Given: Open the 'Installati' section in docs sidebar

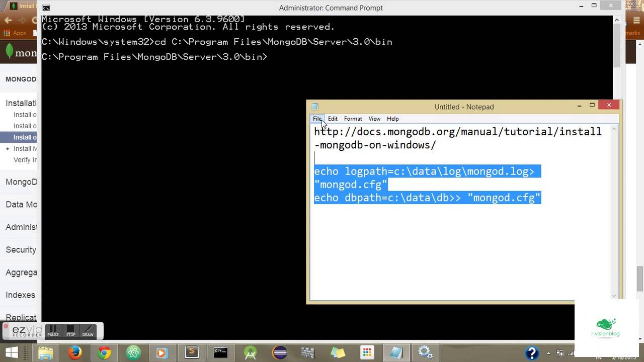Looking at the screenshot, I should point(21,103).
